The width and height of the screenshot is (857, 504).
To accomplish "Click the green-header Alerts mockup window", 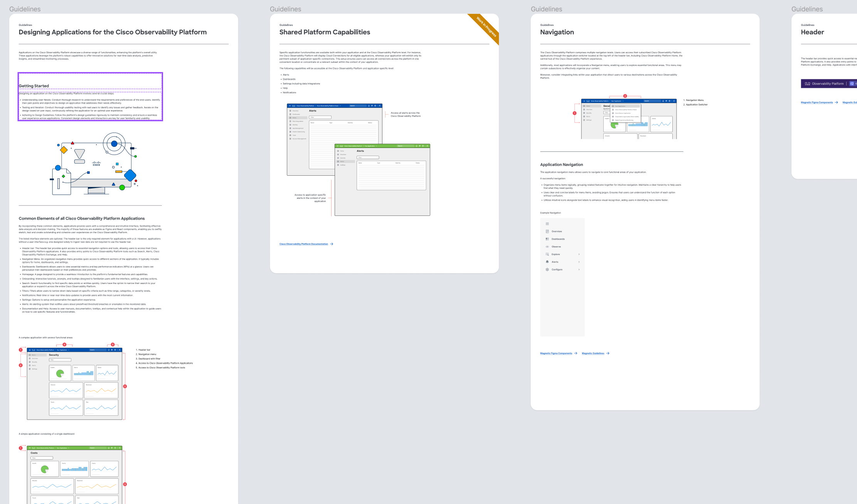I will click(382, 180).
